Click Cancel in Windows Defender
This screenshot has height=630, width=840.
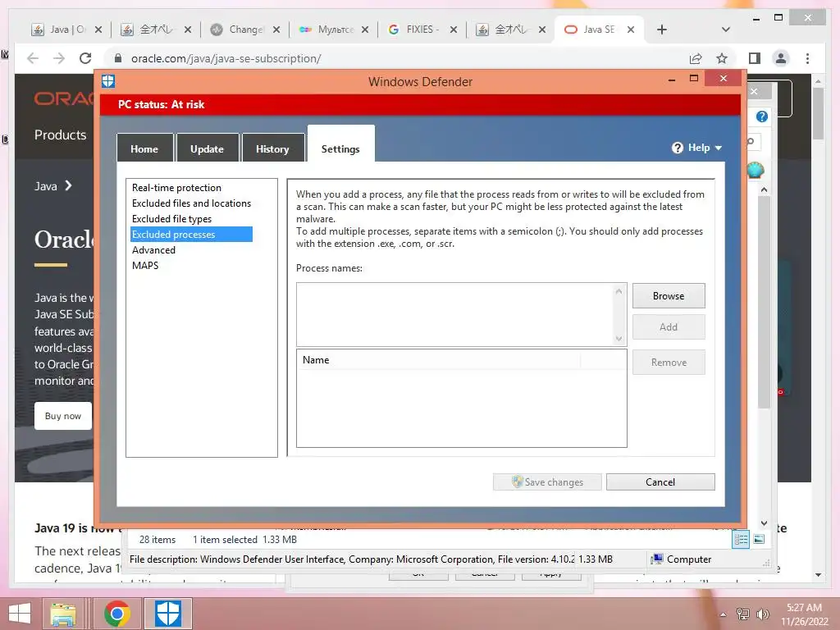(x=660, y=482)
